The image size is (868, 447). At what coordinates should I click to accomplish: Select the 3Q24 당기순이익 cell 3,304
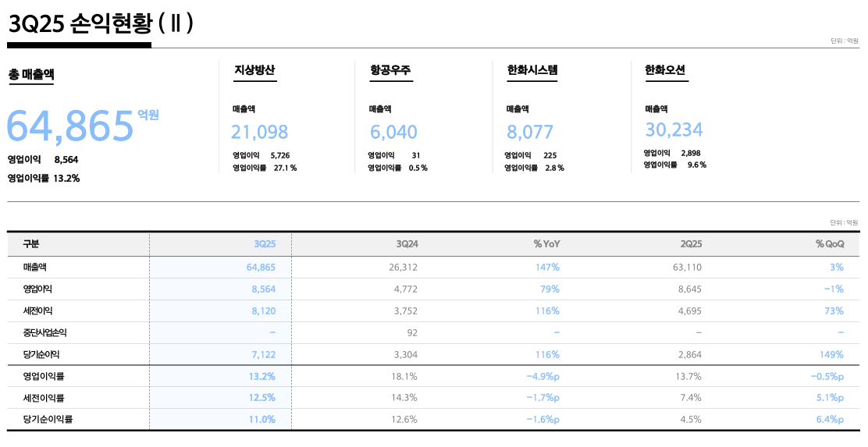[x=406, y=355]
